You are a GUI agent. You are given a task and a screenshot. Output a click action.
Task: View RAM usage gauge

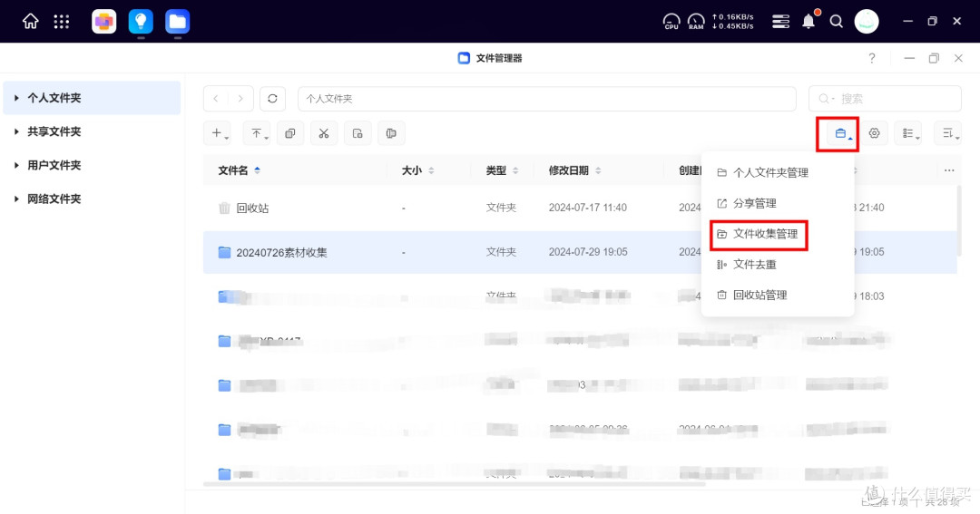[x=696, y=22]
